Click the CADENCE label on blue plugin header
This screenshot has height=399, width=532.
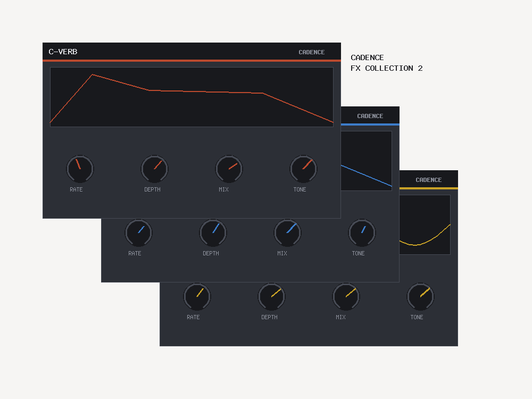(370, 115)
